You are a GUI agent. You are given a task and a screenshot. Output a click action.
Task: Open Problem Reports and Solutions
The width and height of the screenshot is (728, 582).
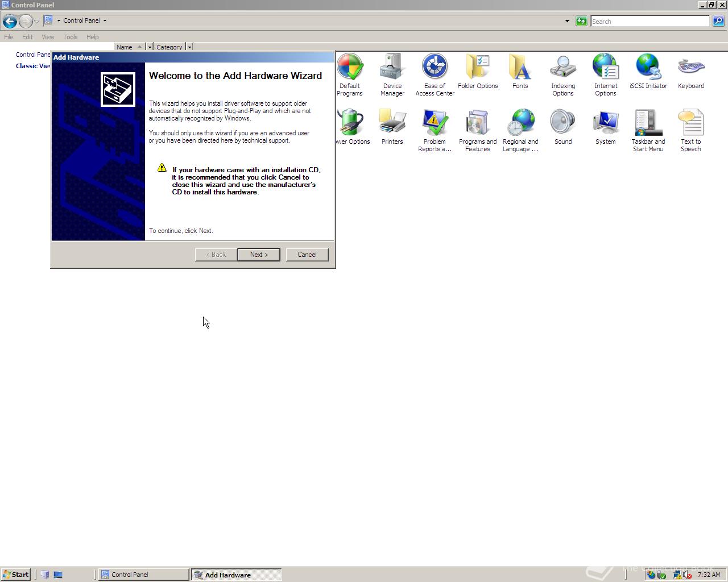pyautogui.click(x=435, y=130)
